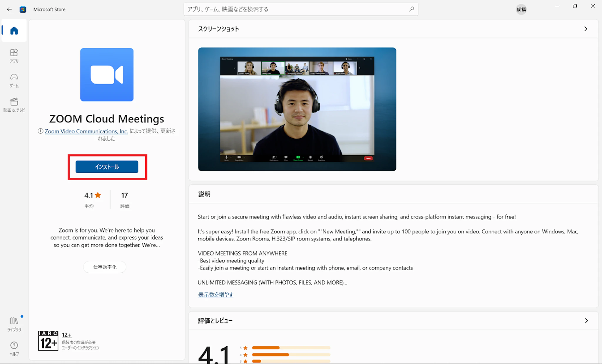602x364 pixels.
Task: Focus the store search input field
Action: point(294,9)
